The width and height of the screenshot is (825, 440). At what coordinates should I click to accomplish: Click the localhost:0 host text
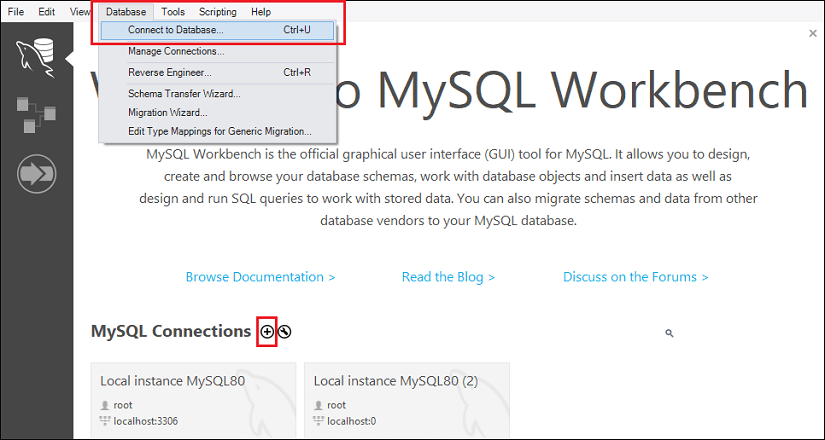(x=351, y=421)
